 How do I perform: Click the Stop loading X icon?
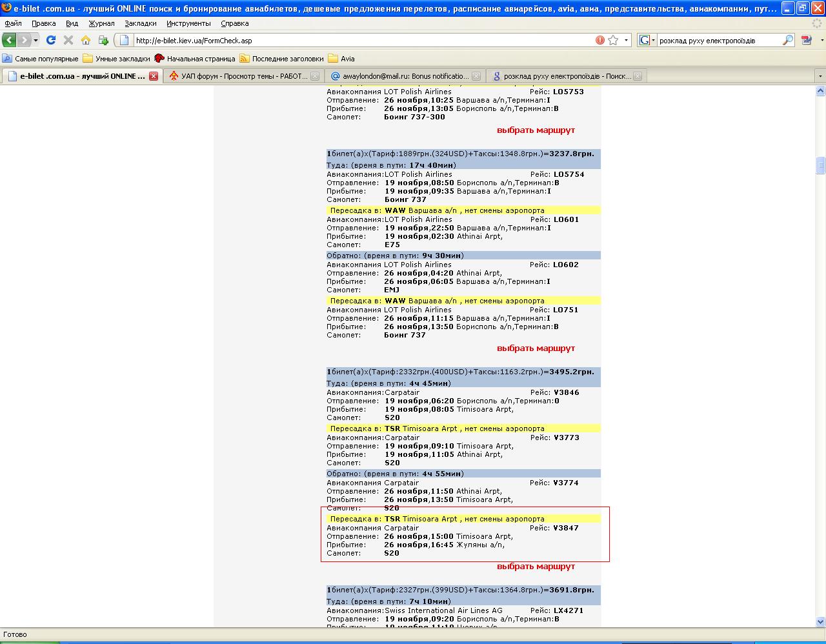68,40
